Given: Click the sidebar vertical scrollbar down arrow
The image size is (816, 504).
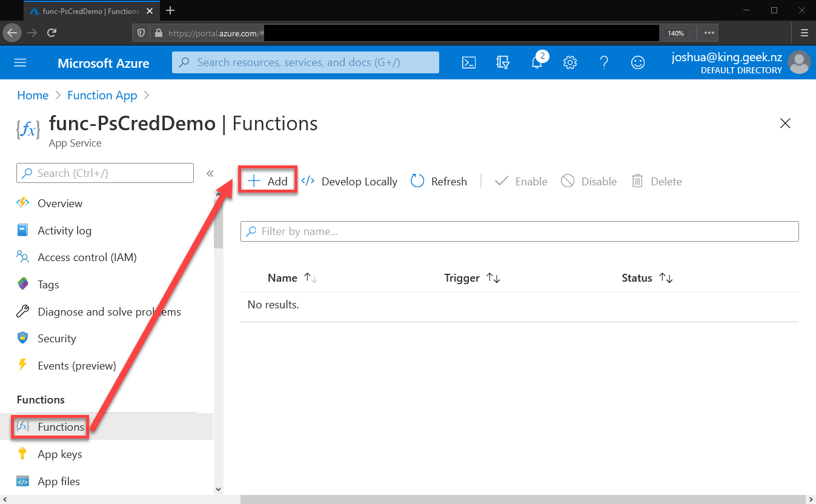Looking at the screenshot, I should point(219,489).
